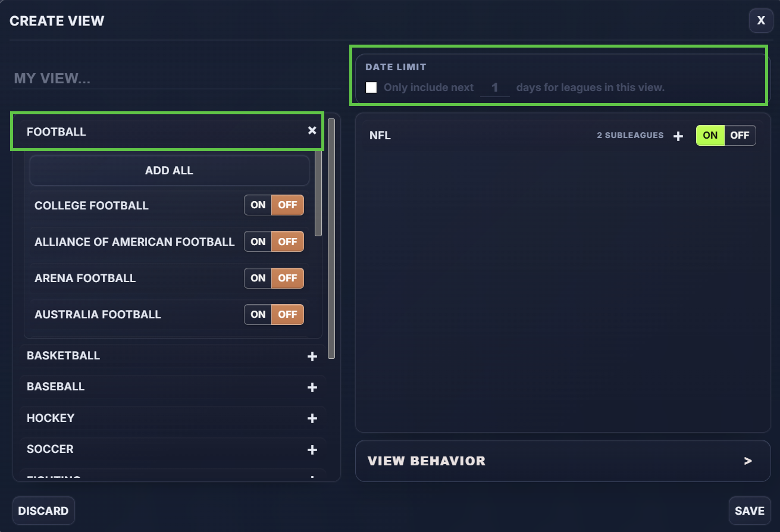Turn Arena Football ON

pos(258,278)
